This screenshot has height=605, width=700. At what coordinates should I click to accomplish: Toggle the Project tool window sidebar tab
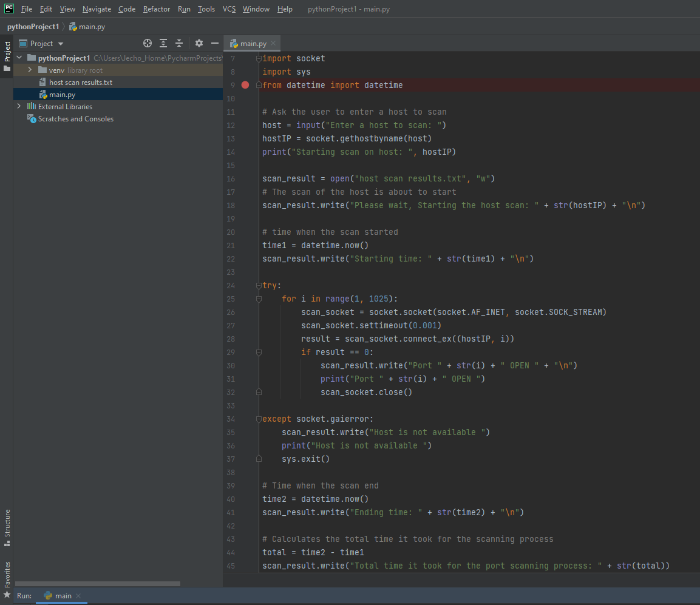click(x=7, y=52)
